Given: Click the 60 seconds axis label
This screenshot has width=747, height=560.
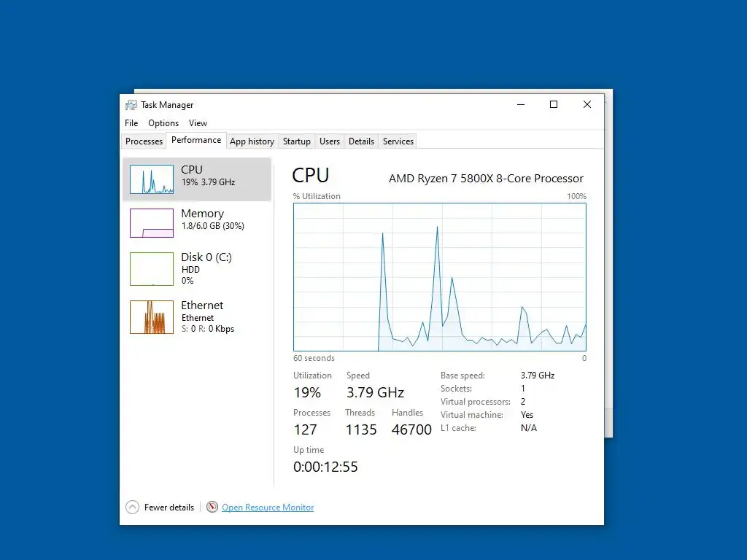Looking at the screenshot, I should point(314,358).
